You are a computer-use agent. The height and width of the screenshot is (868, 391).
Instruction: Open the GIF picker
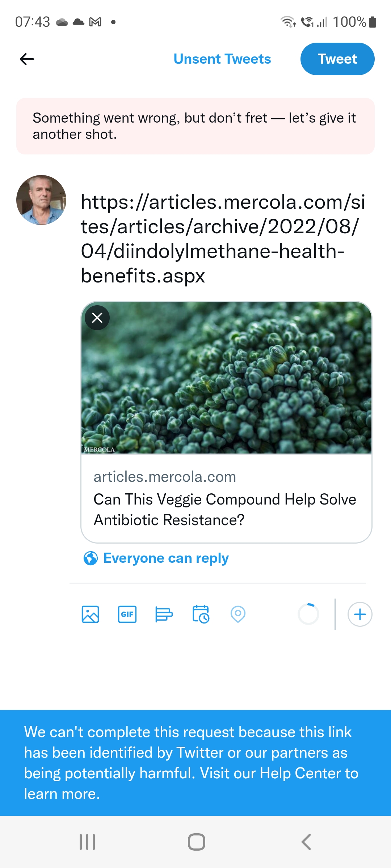(127, 614)
